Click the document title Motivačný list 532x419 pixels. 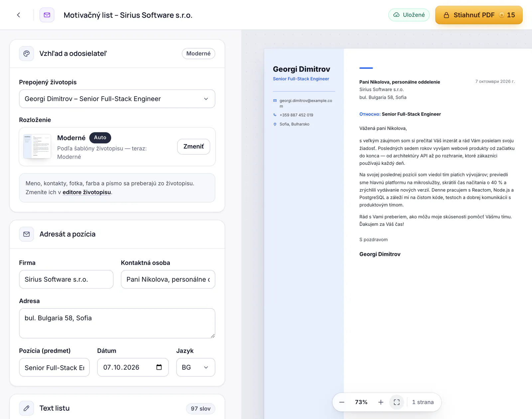(x=128, y=15)
